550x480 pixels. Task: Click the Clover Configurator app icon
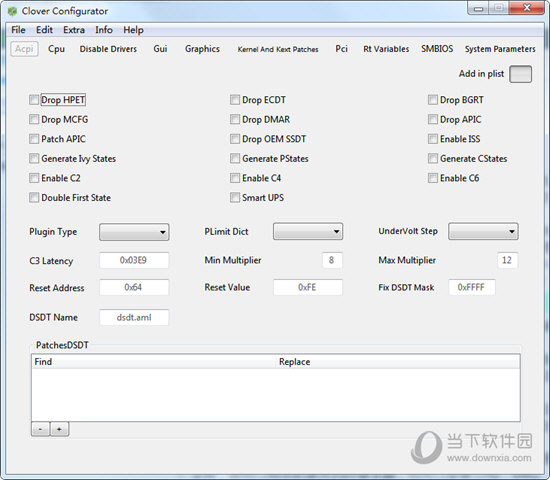12,11
